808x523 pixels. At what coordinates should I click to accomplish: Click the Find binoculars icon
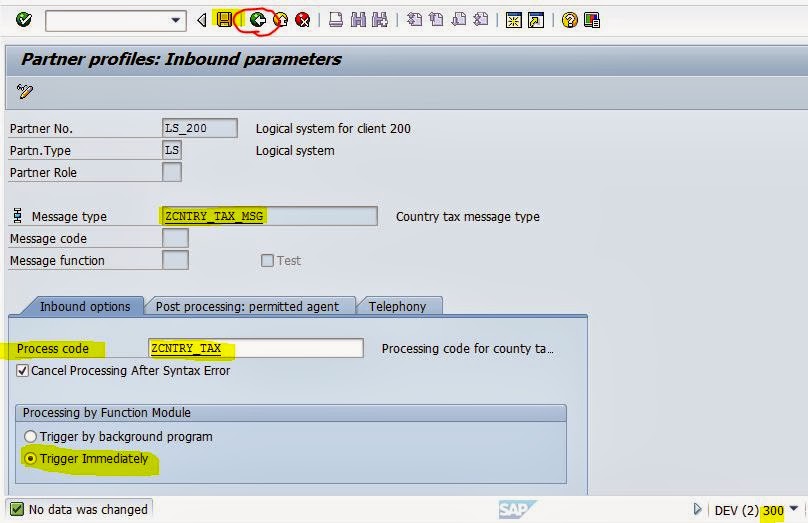coord(358,20)
